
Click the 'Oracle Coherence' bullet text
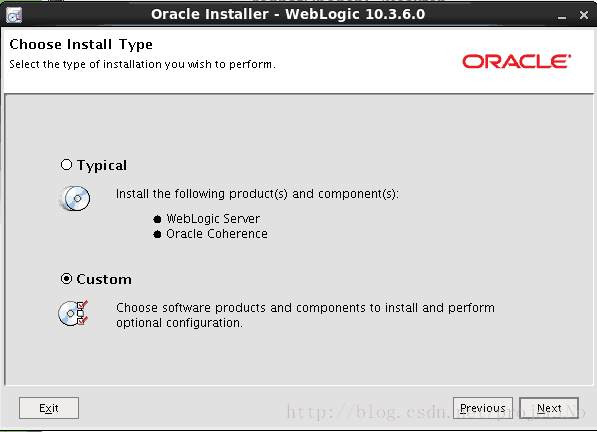click(217, 234)
